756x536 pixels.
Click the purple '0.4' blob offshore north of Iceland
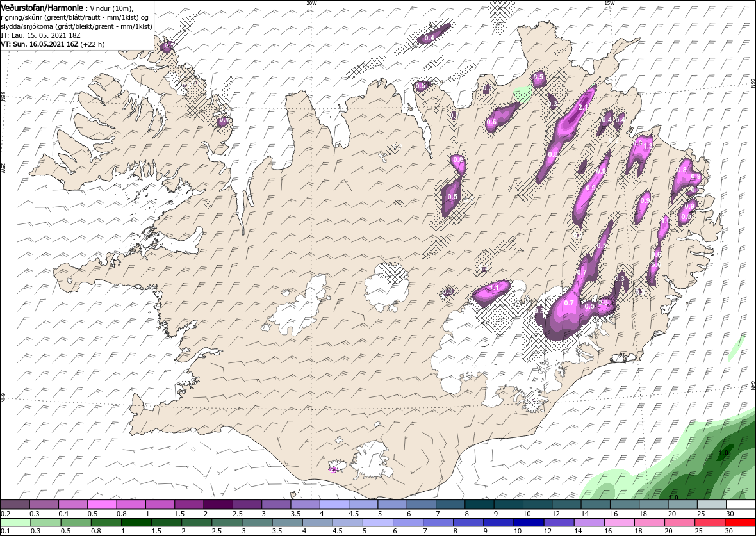click(x=433, y=33)
